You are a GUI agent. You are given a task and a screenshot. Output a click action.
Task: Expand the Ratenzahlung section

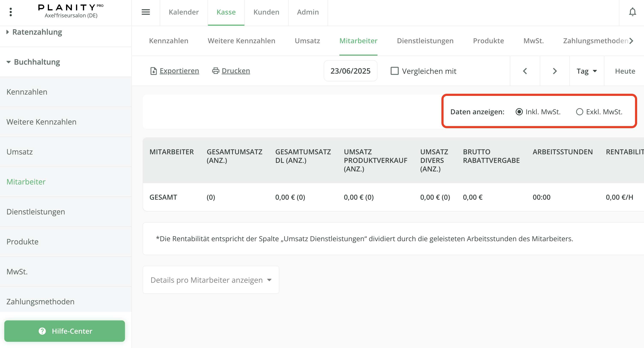[37, 32]
